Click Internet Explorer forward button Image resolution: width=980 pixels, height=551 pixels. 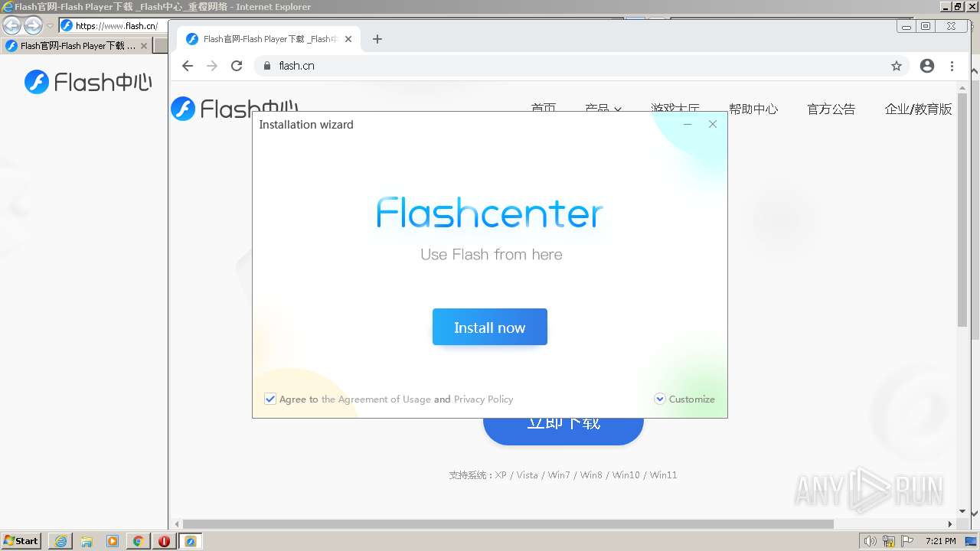[x=33, y=25]
